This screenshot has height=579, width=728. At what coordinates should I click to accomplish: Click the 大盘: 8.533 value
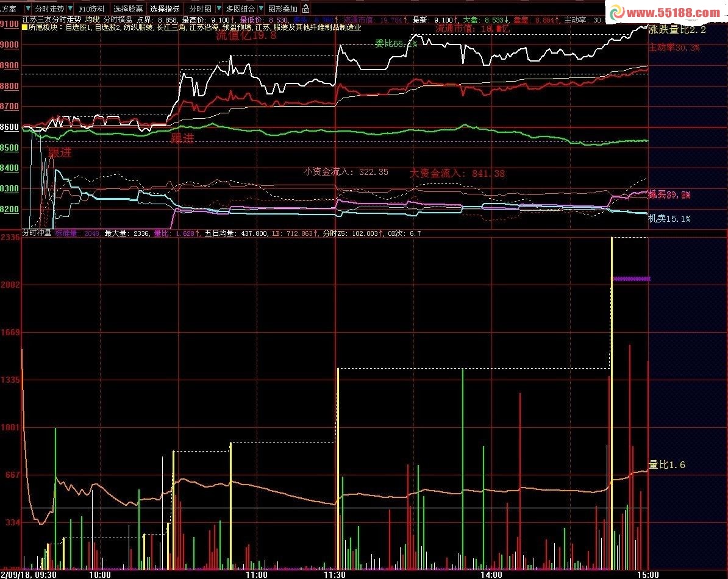[486, 20]
